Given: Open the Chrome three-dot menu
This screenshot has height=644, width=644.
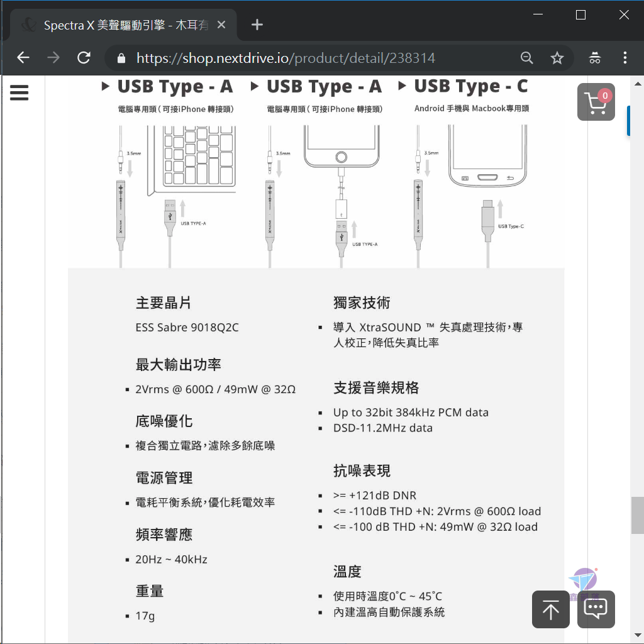Looking at the screenshot, I should pos(625,58).
